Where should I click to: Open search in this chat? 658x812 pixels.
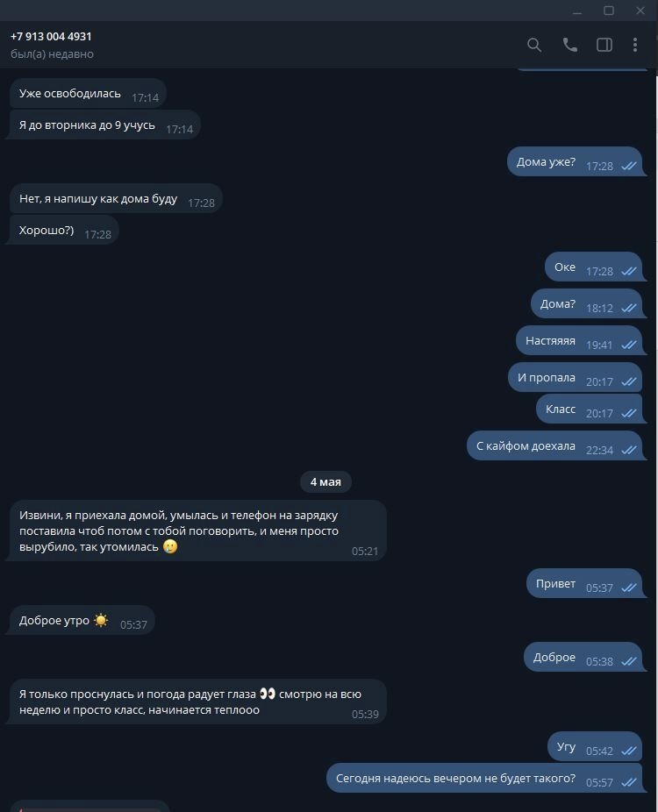click(x=534, y=45)
